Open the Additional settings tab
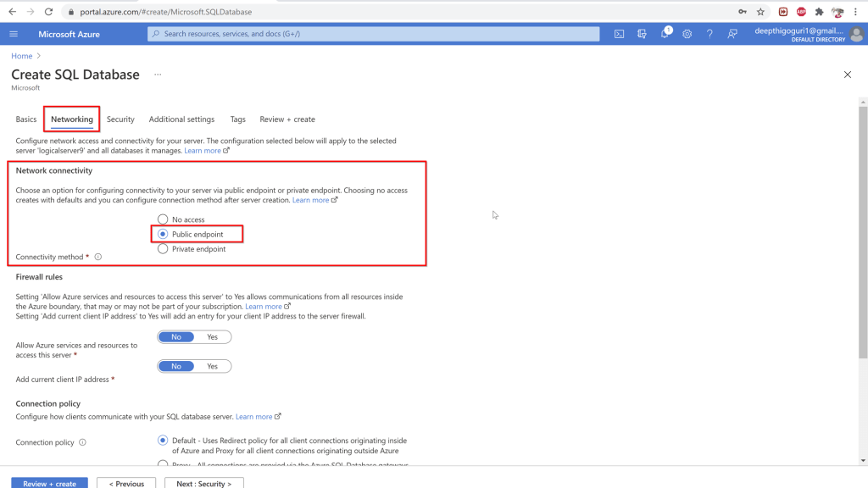The image size is (868, 488). point(181,119)
